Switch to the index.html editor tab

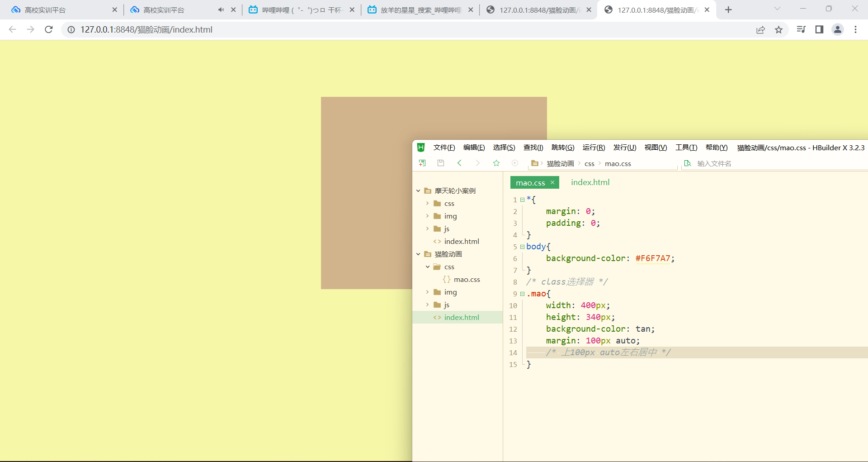590,182
